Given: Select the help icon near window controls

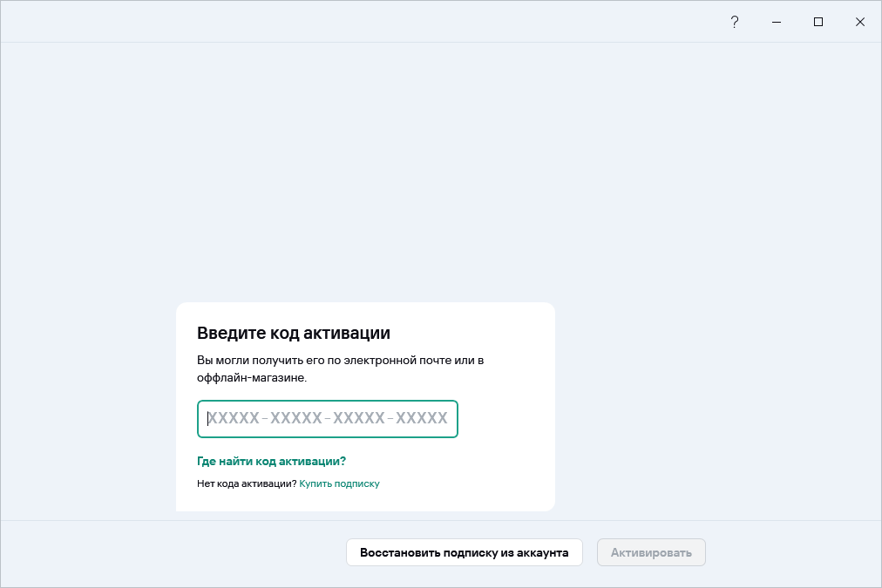Looking at the screenshot, I should (x=735, y=21).
